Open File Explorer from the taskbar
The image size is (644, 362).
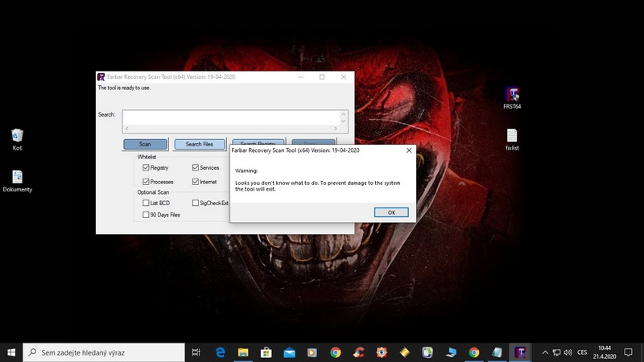243,352
